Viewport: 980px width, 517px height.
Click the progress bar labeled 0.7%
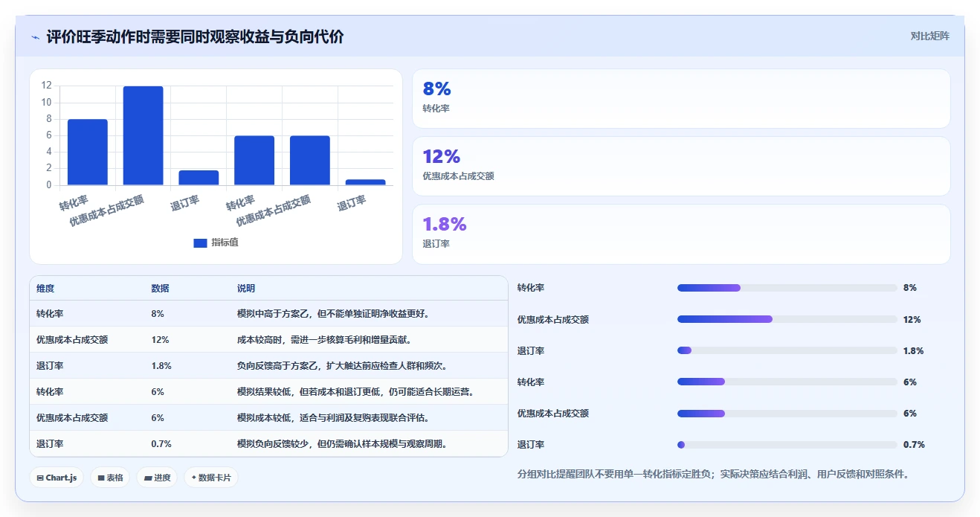pos(787,445)
